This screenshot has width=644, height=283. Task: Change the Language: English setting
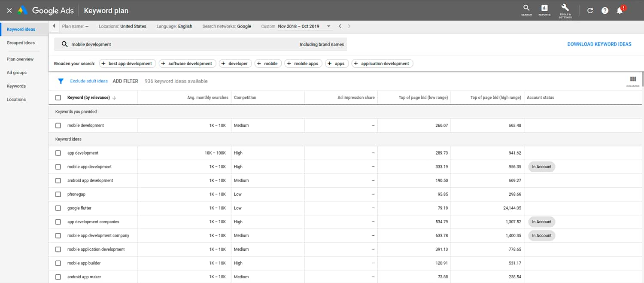click(174, 26)
